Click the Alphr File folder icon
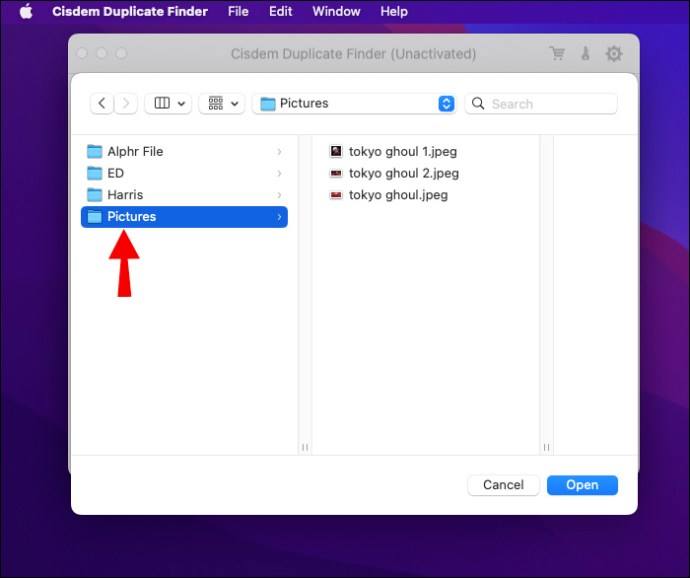The height and width of the screenshot is (578, 690). click(95, 151)
